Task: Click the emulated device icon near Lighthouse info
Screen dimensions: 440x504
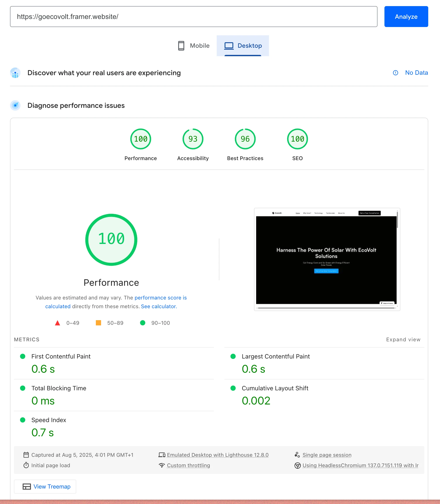Action: (162, 455)
